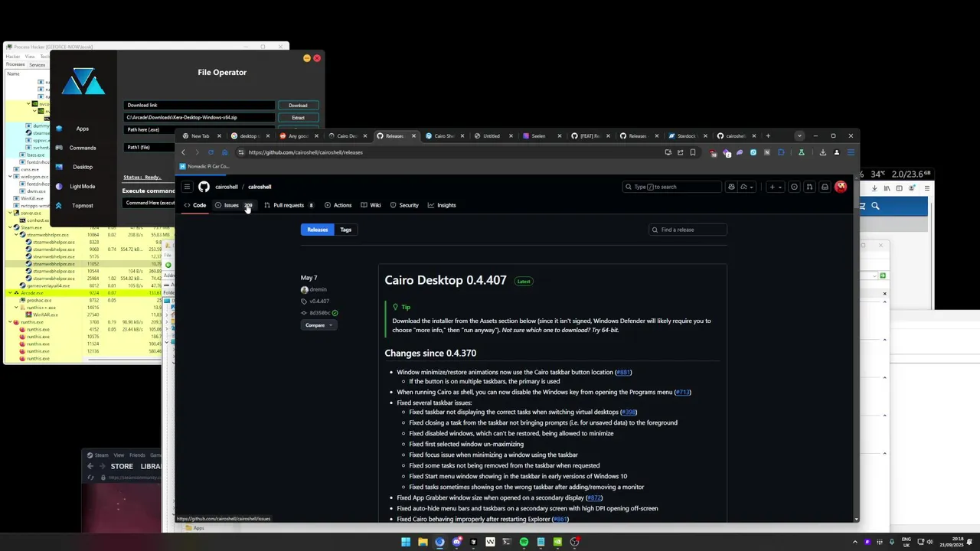Open dremin's profile link
The height and width of the screenshot is (551, 980).
[x=318, y=289]
